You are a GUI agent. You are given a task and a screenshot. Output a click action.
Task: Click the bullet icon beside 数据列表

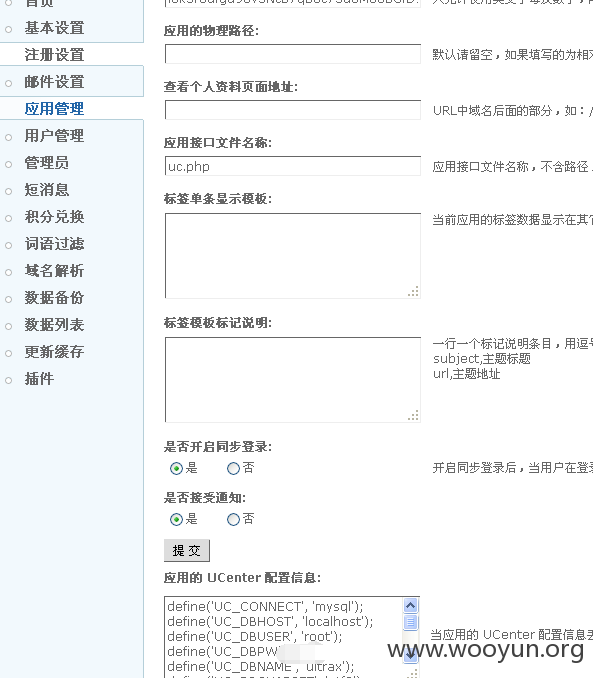9,326
